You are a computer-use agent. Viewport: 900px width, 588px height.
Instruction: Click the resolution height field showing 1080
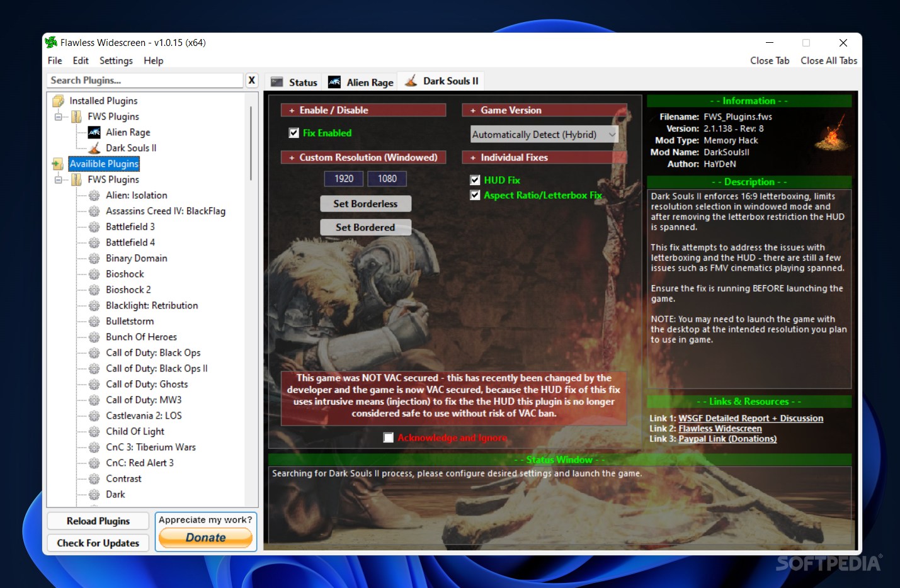point(387,179)
